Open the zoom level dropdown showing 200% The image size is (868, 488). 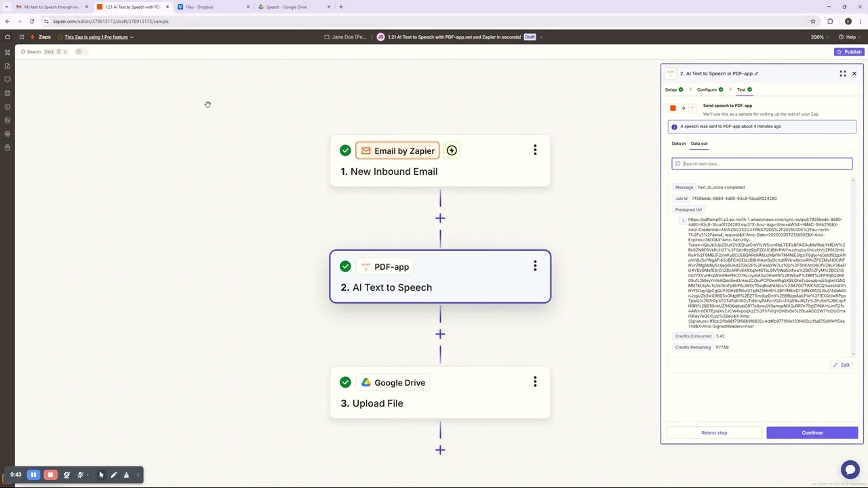pos(820,37)
